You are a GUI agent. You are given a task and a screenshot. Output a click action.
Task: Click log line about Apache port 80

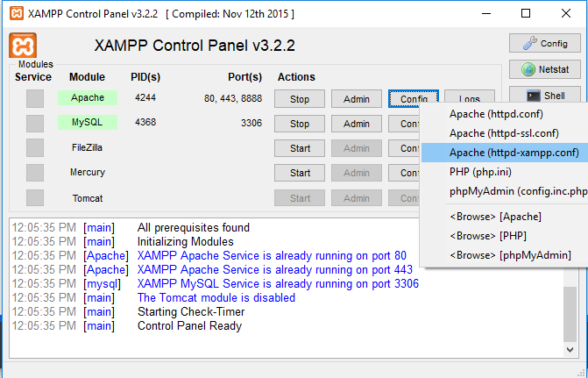[272, 255]
